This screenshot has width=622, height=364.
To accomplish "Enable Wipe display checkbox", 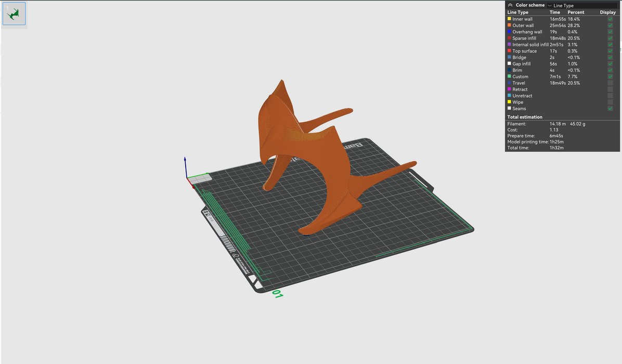I will click(610, 102).
